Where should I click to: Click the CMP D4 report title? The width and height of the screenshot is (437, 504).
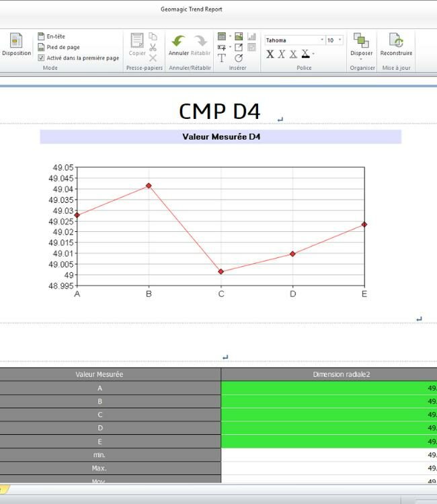click(x=220, y=111)
